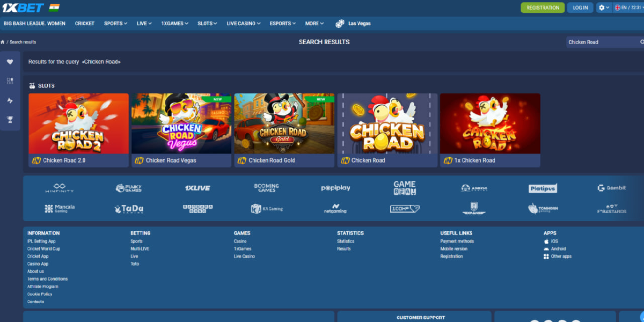Open the Cricket menu item
This screenshot has width=644, height=322.
click(85, 24)
